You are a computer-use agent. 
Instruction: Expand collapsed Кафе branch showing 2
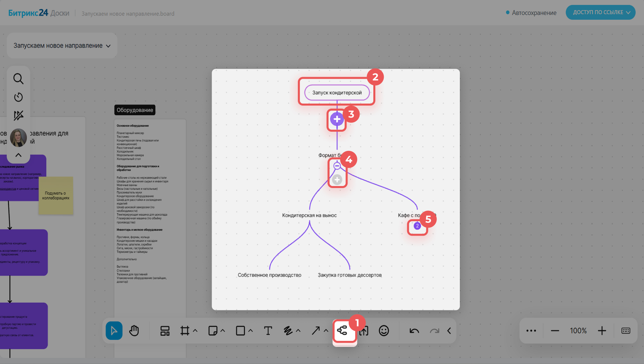pyautogui.click(x=417, y=226)
